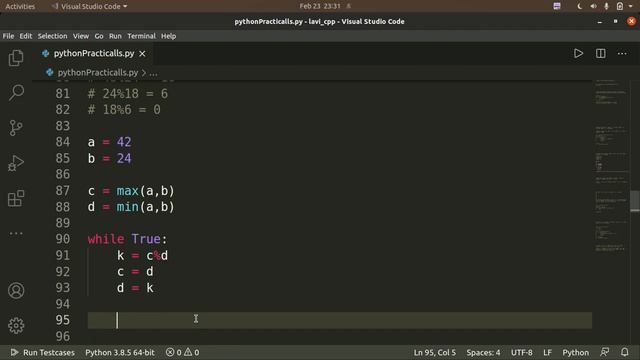Image resolution: width=640 pixels, height=360 pixels.
Task: Open the Accounts menu icon
Action: pyautogui.click(x=16, y=291)
